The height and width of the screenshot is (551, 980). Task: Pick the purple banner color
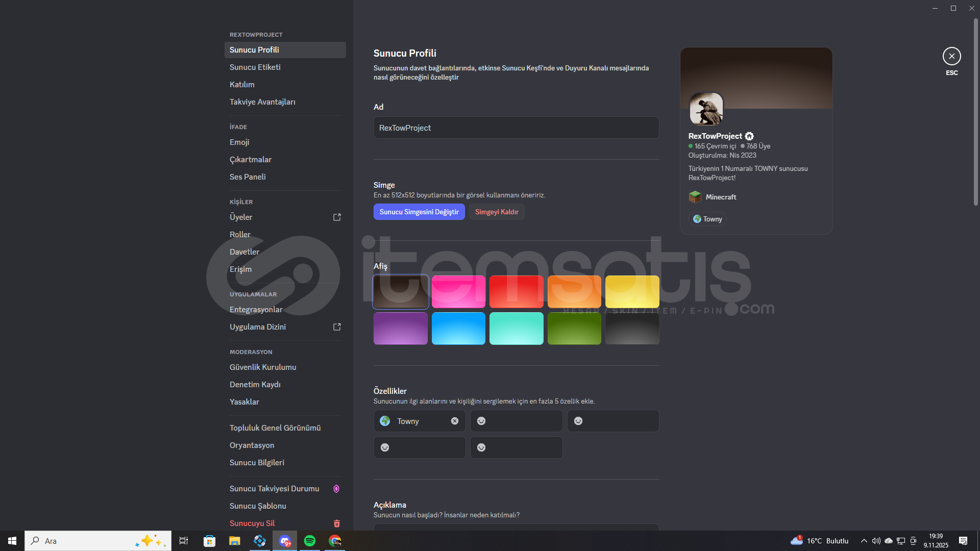coord(400,329)
